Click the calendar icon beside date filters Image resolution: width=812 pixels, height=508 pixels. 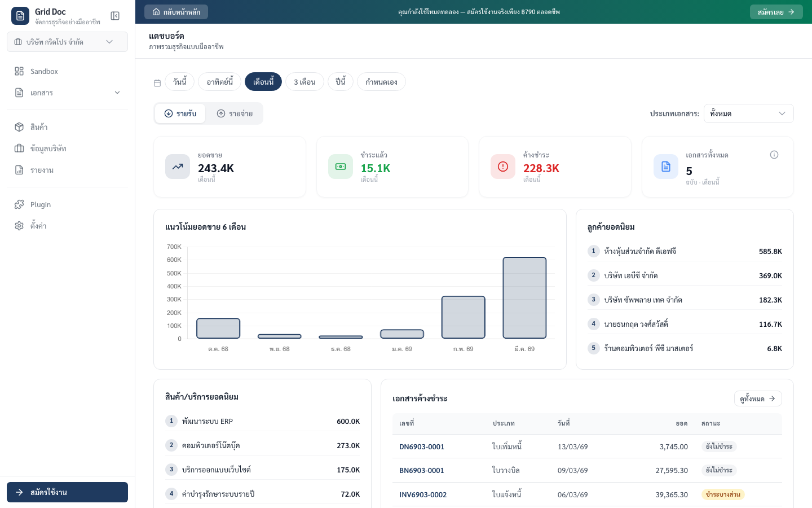point(157,82)
